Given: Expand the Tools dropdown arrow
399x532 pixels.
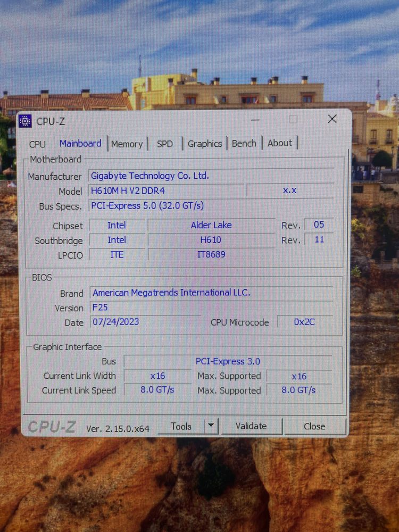Looking at the screenshot, I should click(x=211, y=426).
